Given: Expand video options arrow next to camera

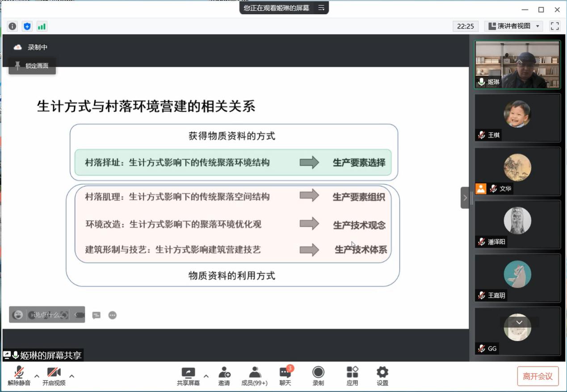Looking at the screenshot, I should [71, 376].
